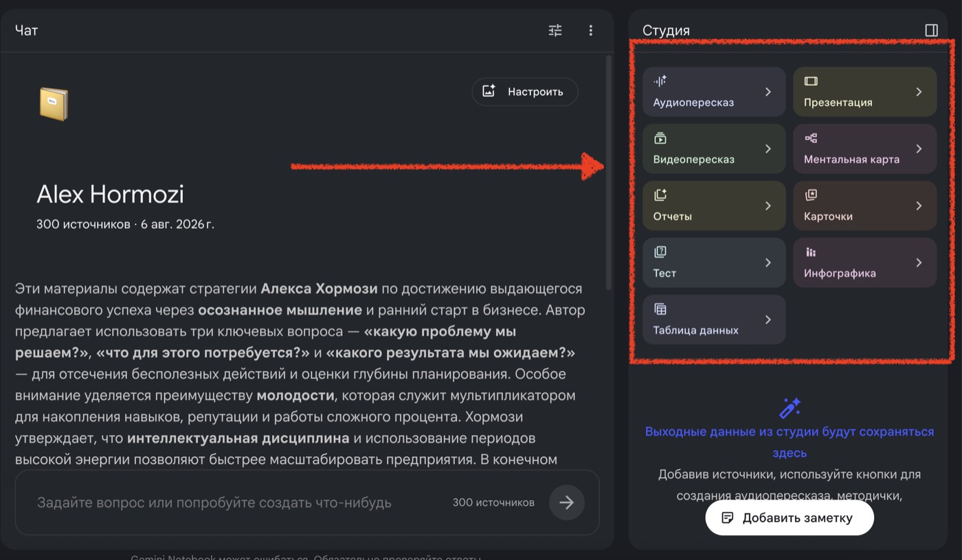
Task: Expand the Отчеты chevron
Action: click(768, 205)
